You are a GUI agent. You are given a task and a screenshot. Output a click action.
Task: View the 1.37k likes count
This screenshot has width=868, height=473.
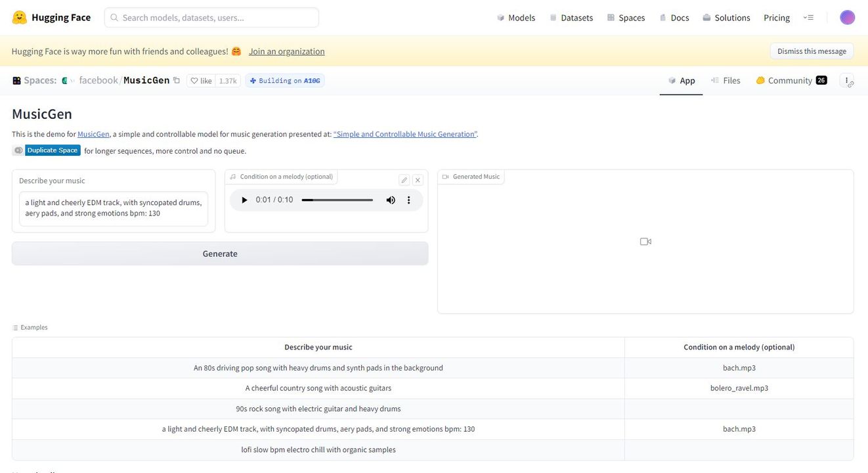(x=228, y=81)
